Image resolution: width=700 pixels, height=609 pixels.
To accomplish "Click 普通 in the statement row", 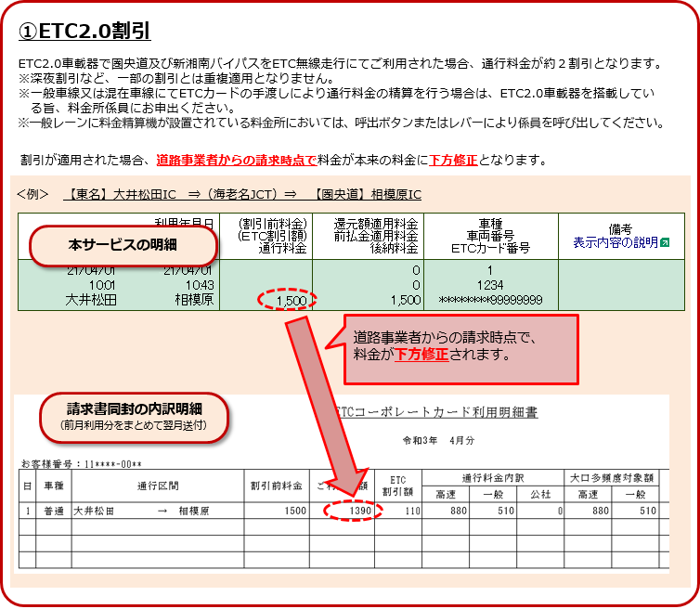I will [x=54, y=512].
